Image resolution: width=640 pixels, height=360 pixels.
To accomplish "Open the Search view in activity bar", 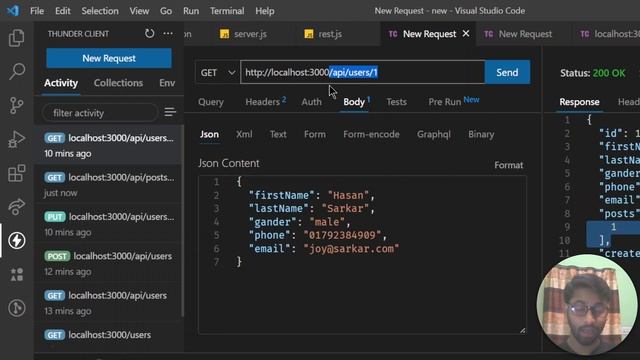I will pos(16,71).
